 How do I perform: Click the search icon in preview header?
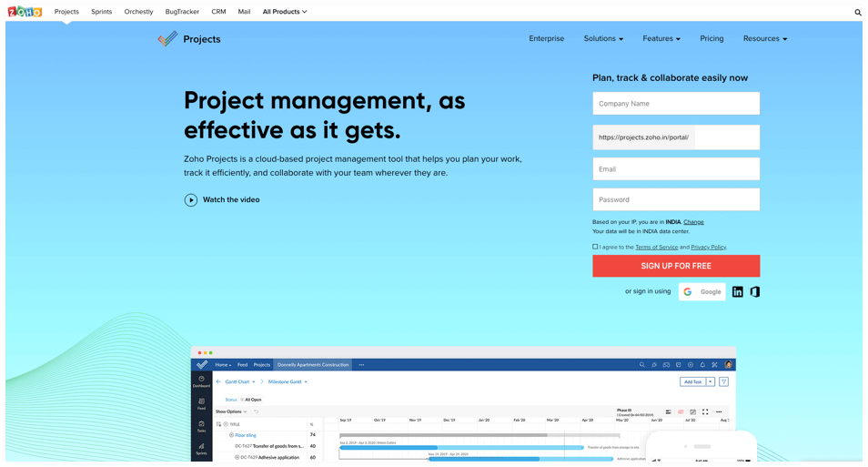click(x=642, y=365)
